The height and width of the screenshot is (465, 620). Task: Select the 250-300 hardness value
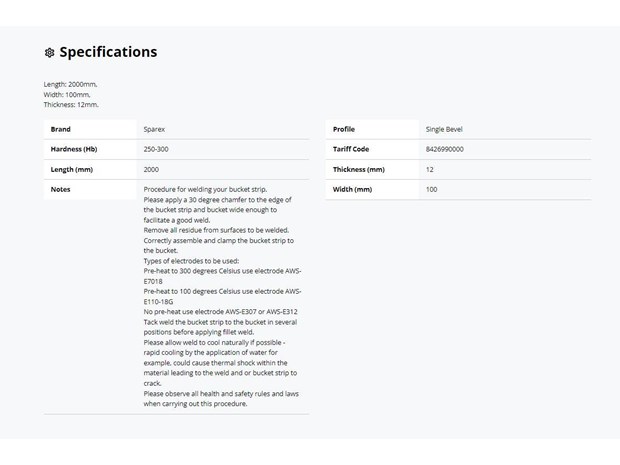(x=156, y=149)
